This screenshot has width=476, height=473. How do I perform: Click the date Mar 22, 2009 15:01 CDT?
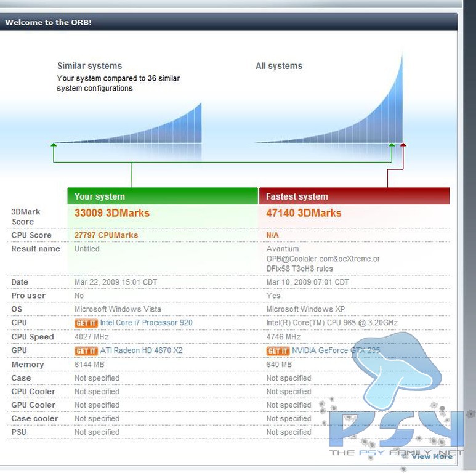pos(116,282)
